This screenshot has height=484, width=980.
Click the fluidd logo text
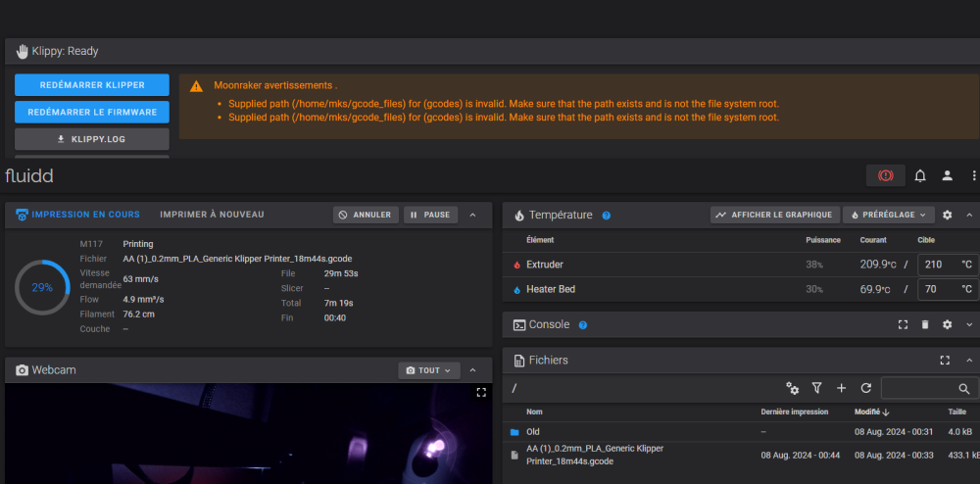click(x=28, y=176)
